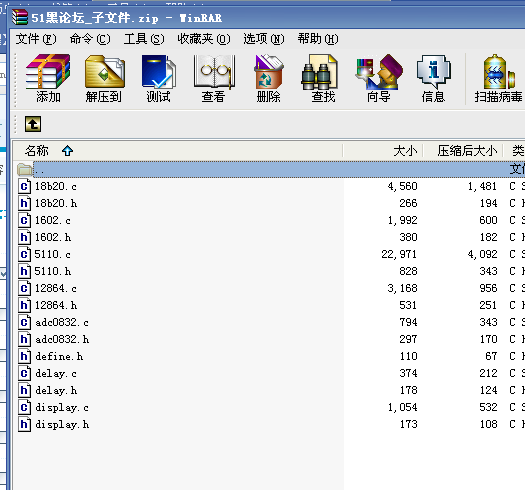The height and width of the screenshot is (490, 525).
Task: Click packed size 1,481 of 18b20.c
Action: tap(482, 186)
